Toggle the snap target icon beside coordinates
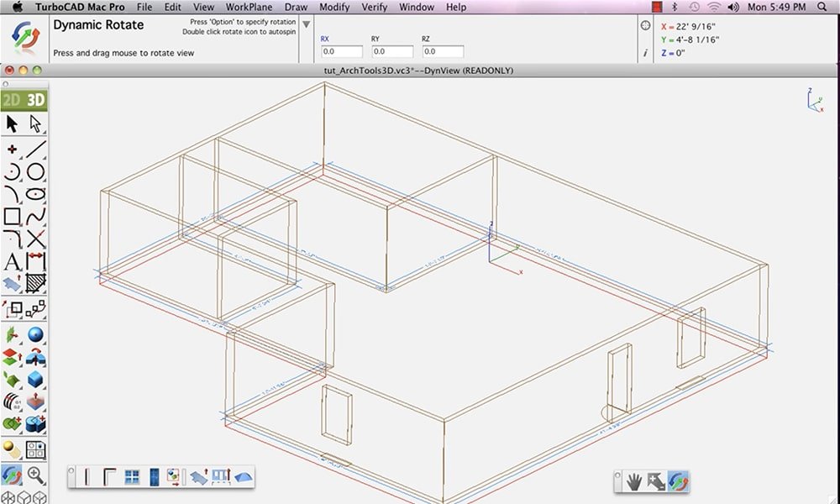Viewport: 840px width, 504px height. [645, 25]
